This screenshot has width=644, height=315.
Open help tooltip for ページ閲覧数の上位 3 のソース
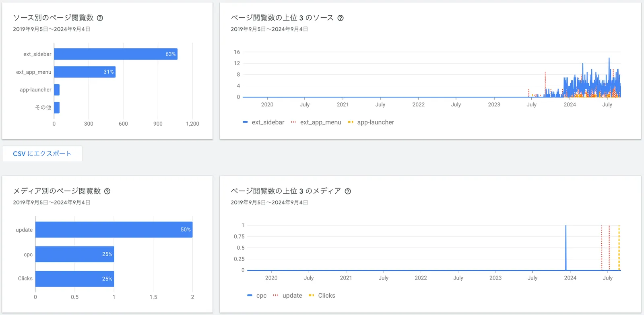click(x=340, y=18)
